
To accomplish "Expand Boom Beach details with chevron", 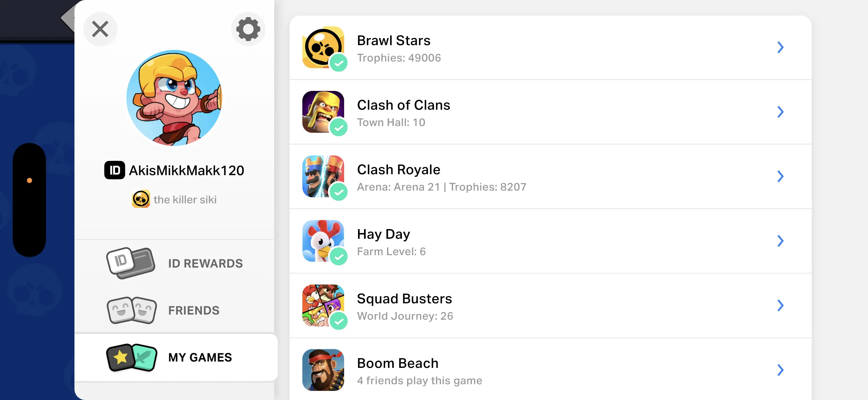I will pyautogui.click(x=780, y=370).
